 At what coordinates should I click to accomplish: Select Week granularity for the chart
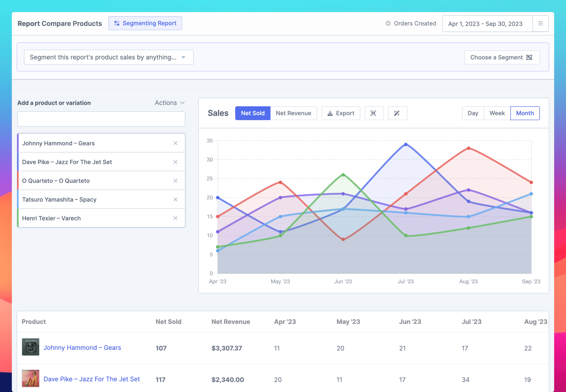coord(497,113)
